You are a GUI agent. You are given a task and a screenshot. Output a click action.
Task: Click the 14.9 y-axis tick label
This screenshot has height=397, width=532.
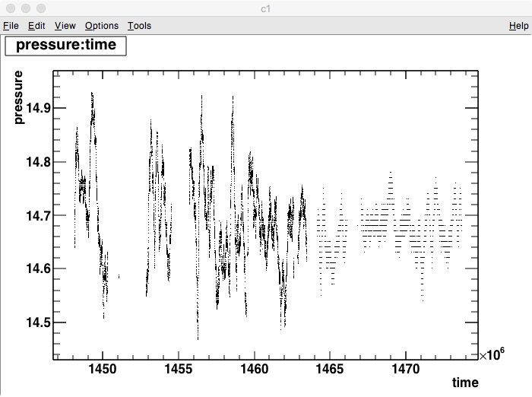coord(37,108)
